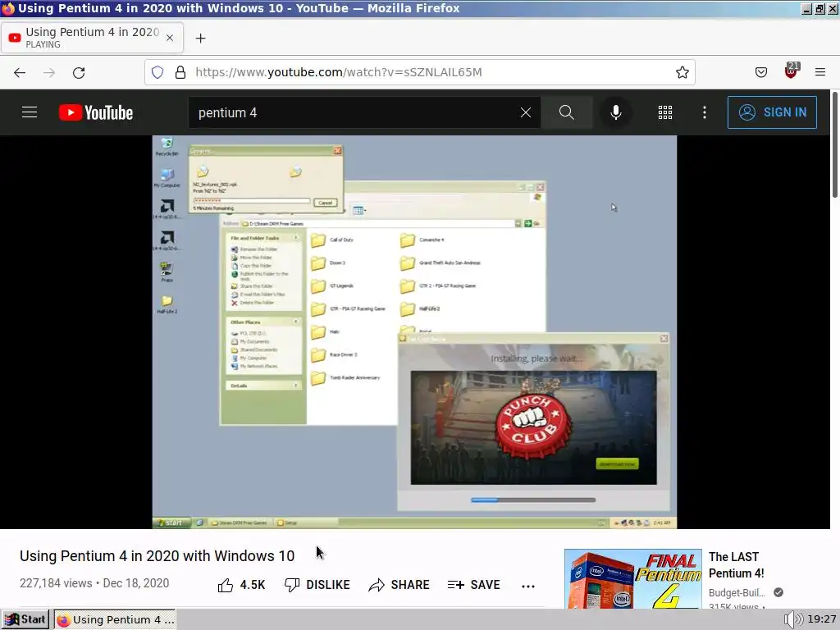Clear the pentium 4 search text
The height and width of the screenshot is (630, 840).
point(526,112)
